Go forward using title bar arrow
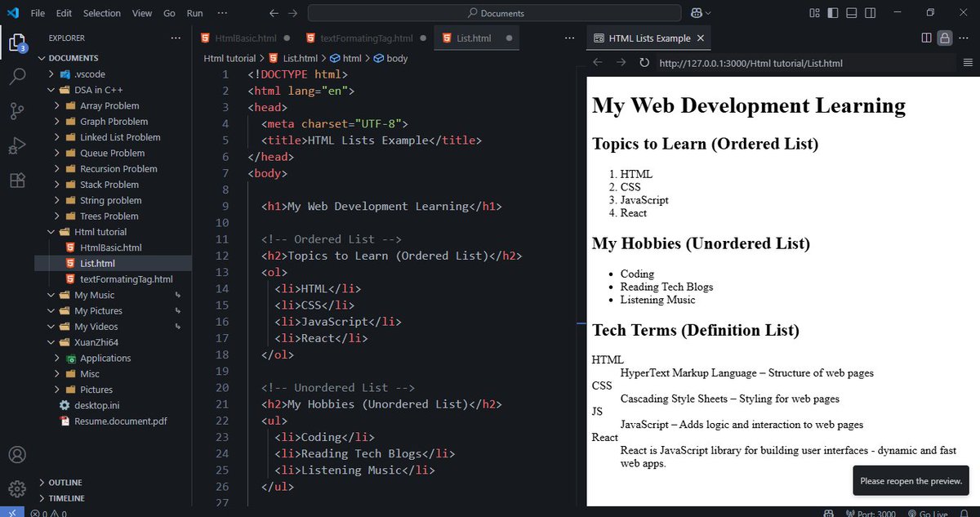This screenshot has height=517, width=980. point(292,13)
